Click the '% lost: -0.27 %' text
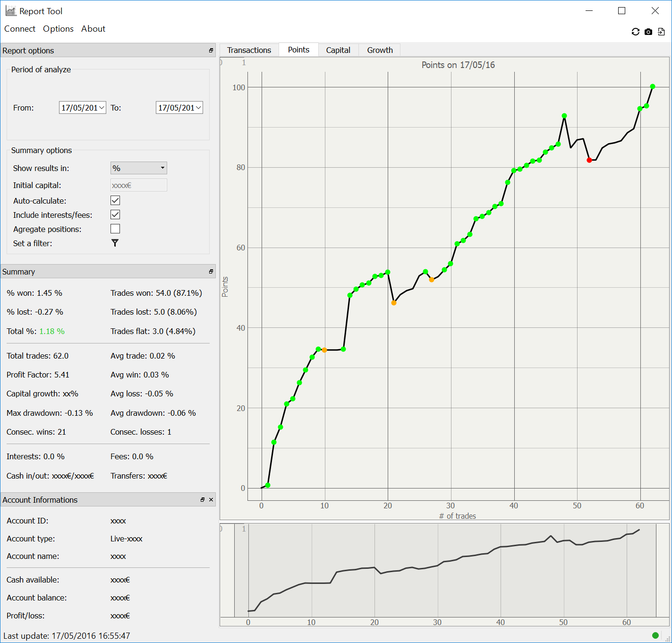This screenshot has width=672, height=643. 35,312
